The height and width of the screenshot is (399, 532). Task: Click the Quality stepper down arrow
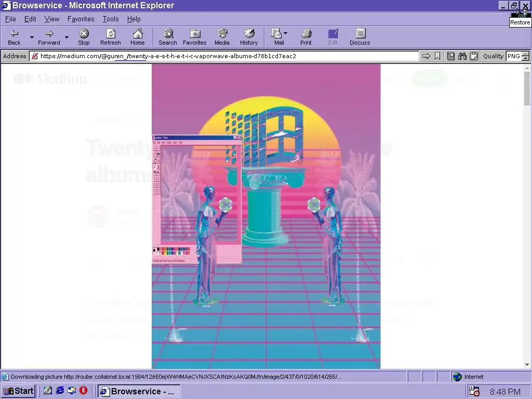pyautogui.click(x=526, y=58)
